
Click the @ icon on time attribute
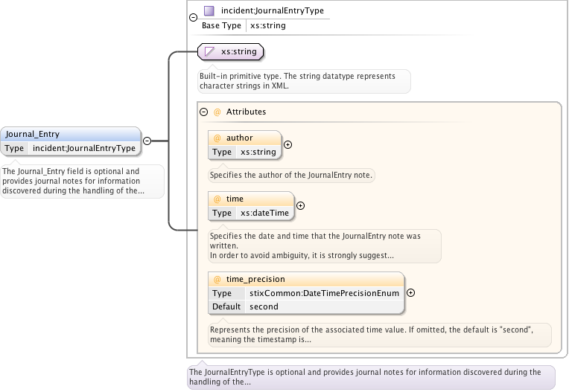click(217, 199)
